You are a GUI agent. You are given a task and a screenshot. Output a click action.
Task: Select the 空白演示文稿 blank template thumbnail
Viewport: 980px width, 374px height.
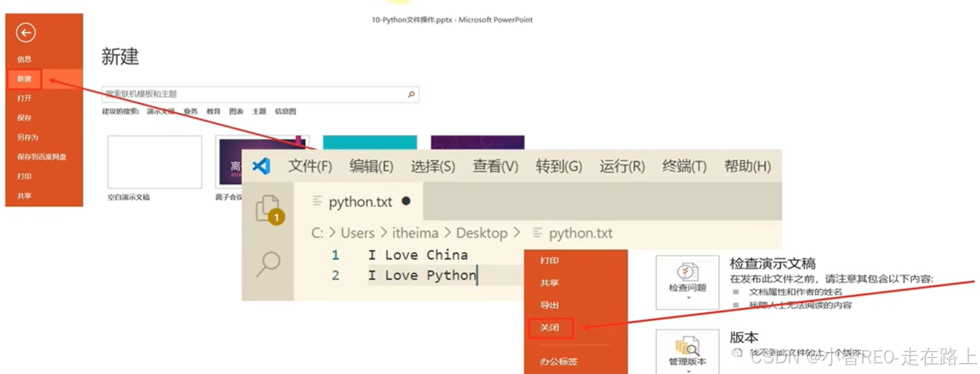[x=155, y=162]
